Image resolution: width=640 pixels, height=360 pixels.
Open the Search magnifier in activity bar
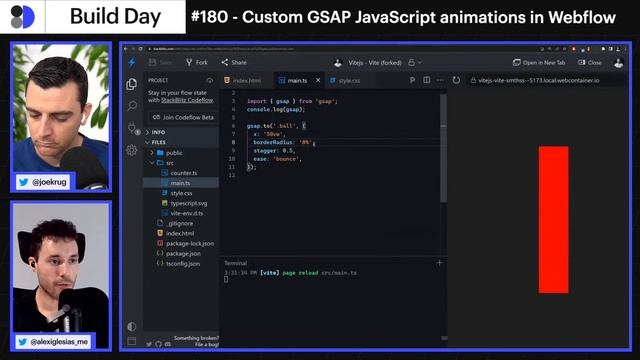pos(132,106)
